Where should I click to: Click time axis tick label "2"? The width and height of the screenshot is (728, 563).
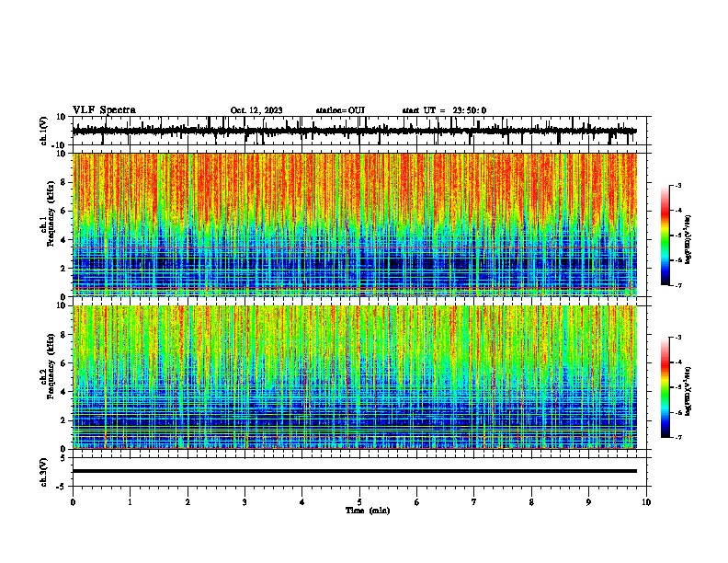[188, 502]
